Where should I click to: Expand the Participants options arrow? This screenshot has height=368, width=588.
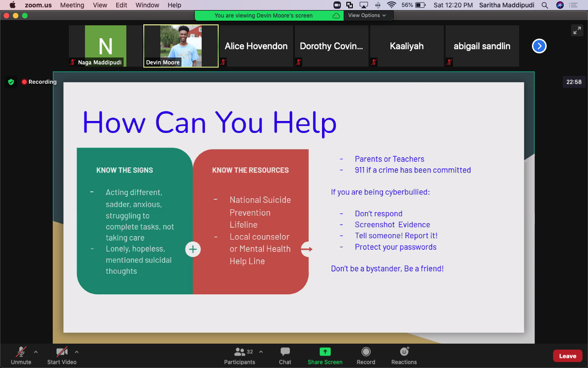(261, 352)
